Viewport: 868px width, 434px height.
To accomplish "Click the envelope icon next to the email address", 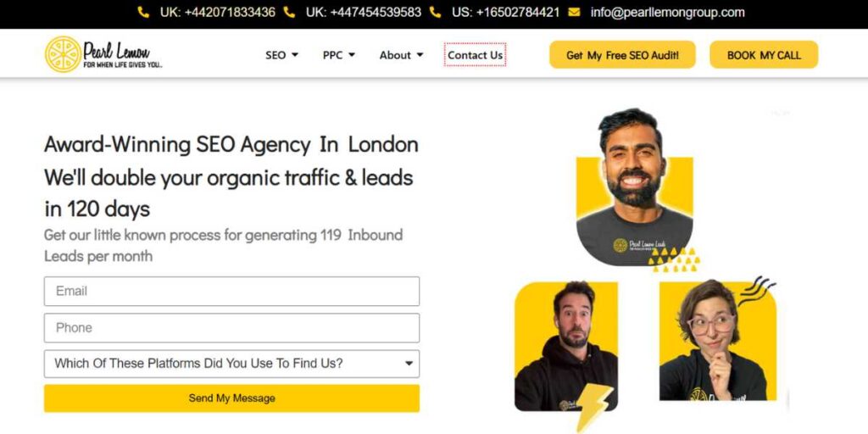I will pyautogui.click(x=574, y=12).
